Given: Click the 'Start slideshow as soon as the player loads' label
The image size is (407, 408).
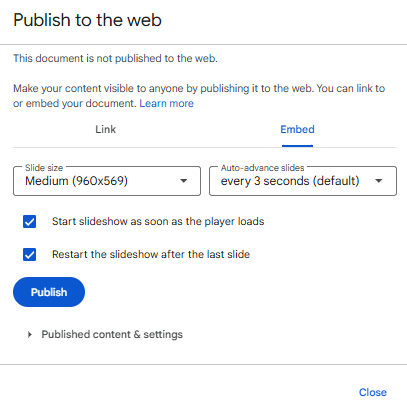Looking at the screenshot, I should (158, 221).
